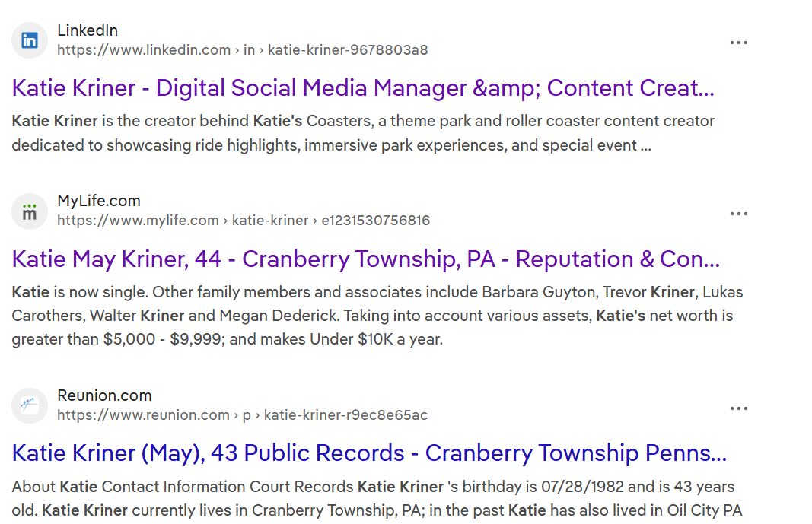This screenshot has width=812, height=524.
Task: Click the Reunion.com site name label
Action: [104, 395]
